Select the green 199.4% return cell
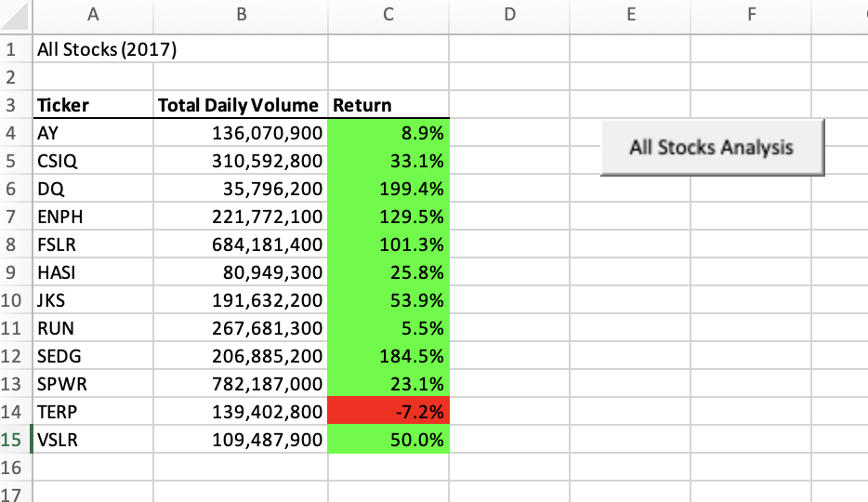Image resolution: width=868 pixels, height=502 pixels. click(388, 189)
